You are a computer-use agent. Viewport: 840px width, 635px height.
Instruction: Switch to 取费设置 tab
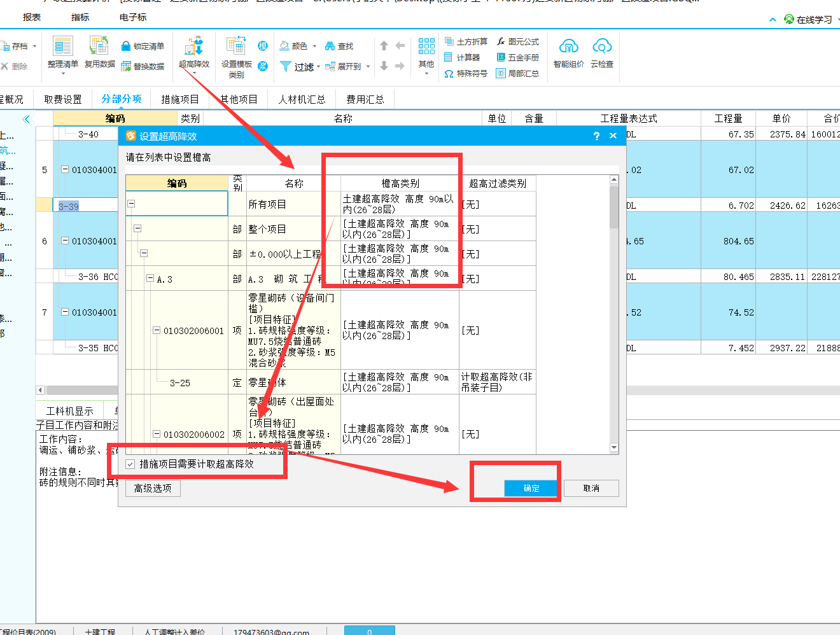click(63, 99)
